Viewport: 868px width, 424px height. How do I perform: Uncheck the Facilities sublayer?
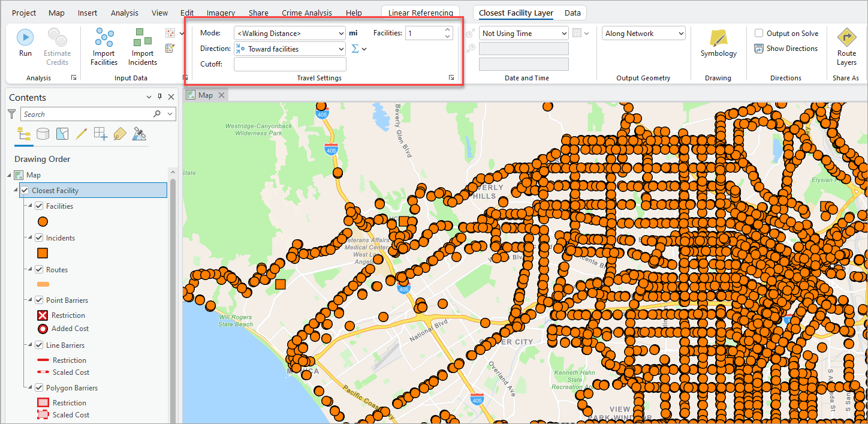coord(39,206)
